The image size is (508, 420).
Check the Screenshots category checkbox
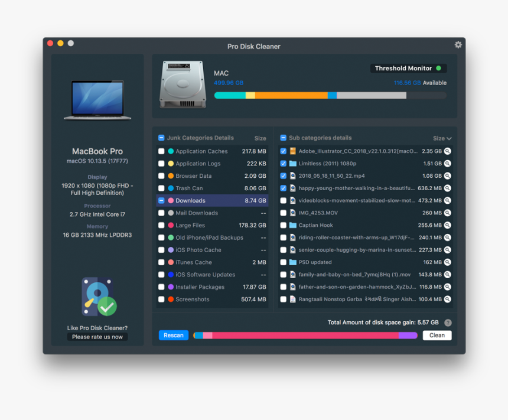pyautogui.click(x=161, y=299)
